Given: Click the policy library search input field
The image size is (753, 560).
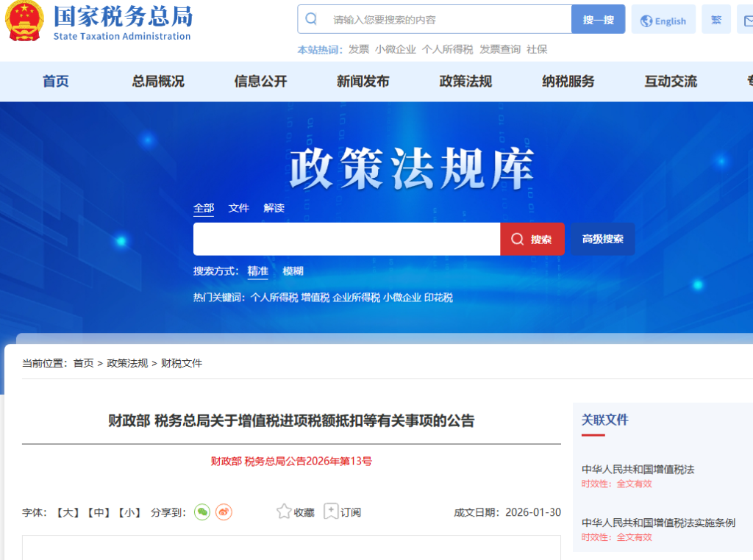Looking at the screenshot, I should click(346, 239).
